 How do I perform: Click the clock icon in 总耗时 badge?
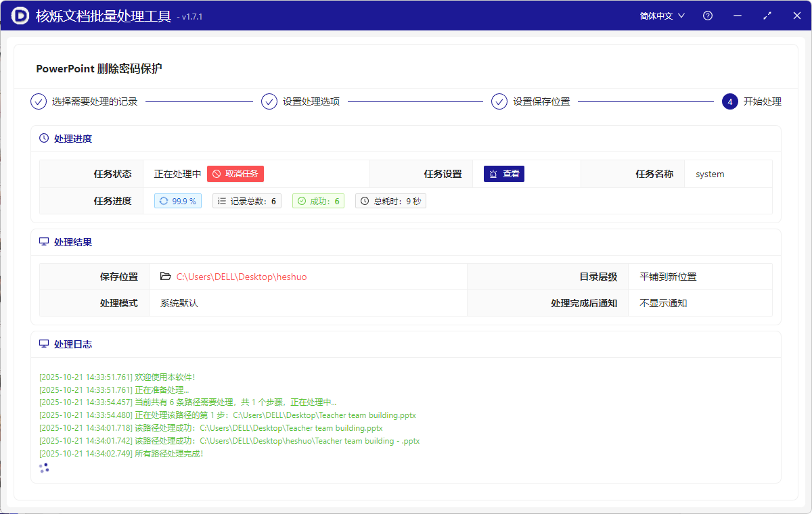(x=365, y=201)
